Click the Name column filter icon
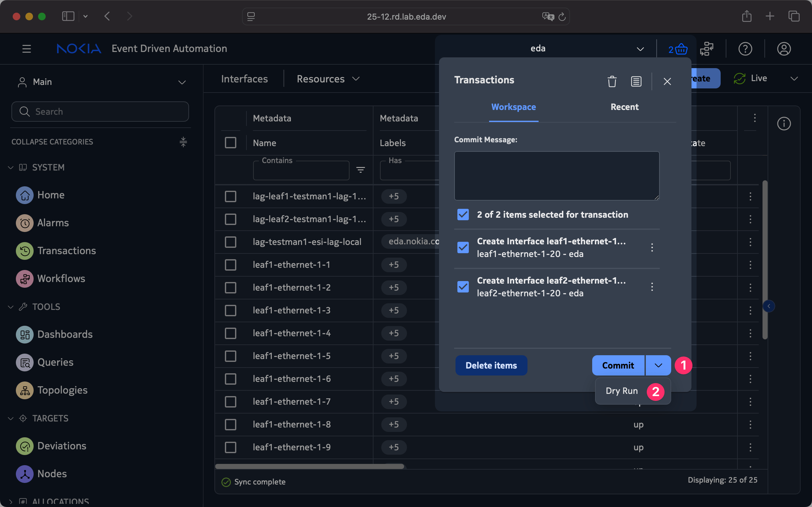This screenshot has height=507, width=812. coord(360,170)
